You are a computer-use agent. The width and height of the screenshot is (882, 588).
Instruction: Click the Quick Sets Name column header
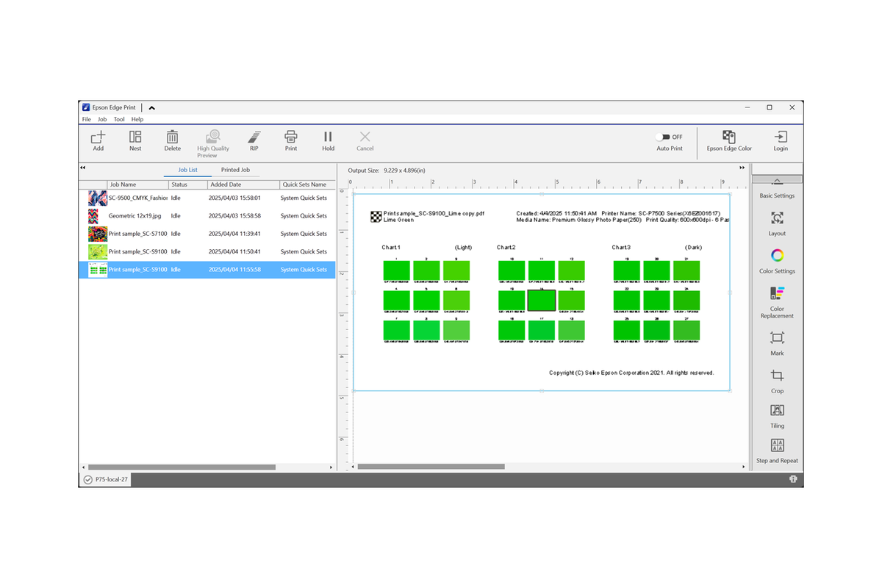(x=307, y=184)
